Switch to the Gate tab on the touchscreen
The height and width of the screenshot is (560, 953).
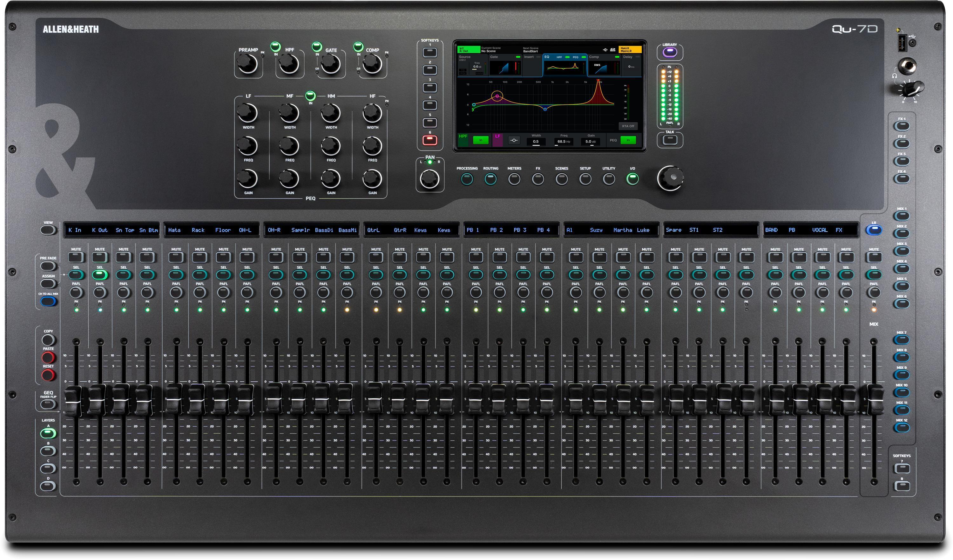[494, 57]
